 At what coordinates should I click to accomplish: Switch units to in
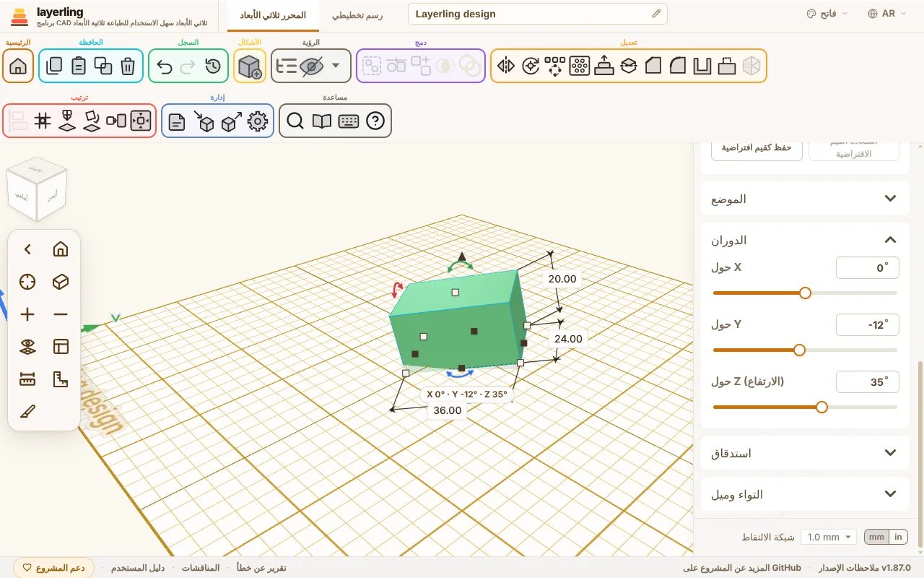point(898,537)
